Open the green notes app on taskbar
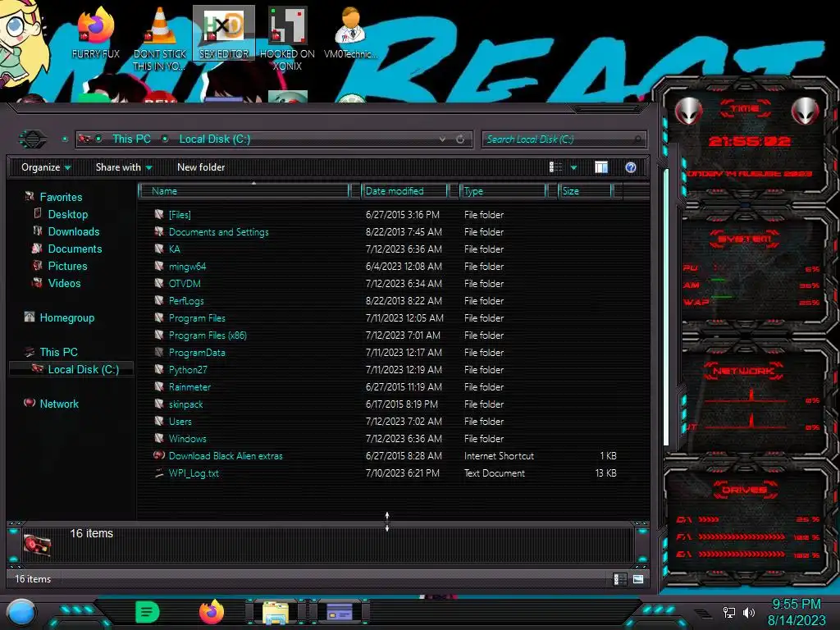Image resolution: width=840 pixels, height=630 pixels. coord(148,612)
